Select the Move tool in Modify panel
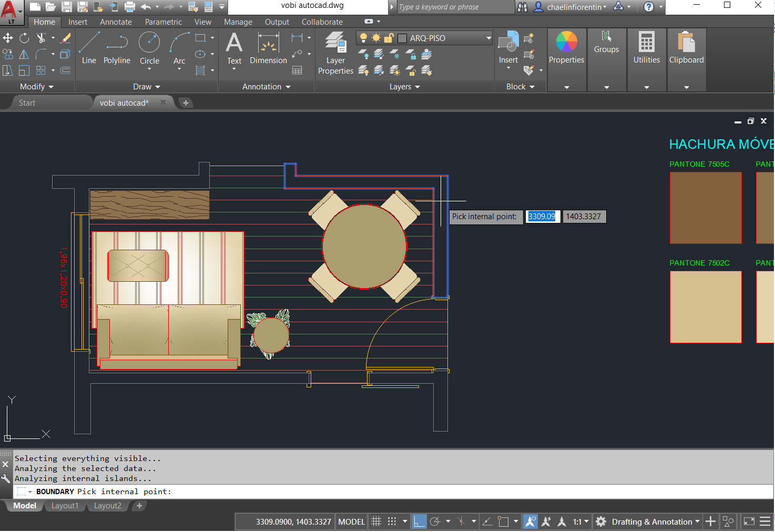This screenshot has height=532, width=775. (8, 38)
